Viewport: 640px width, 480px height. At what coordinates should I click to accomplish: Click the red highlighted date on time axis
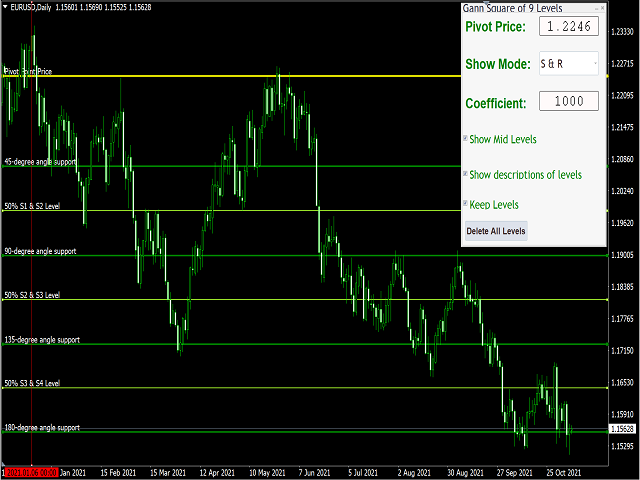pyautogui.click(x=30, y=472)
